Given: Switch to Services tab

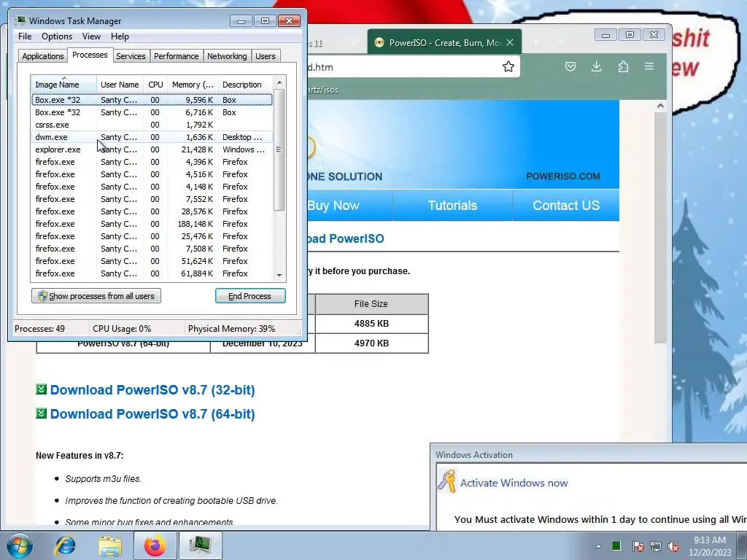Looking at the screenshot, I should (x=131, y=56).
